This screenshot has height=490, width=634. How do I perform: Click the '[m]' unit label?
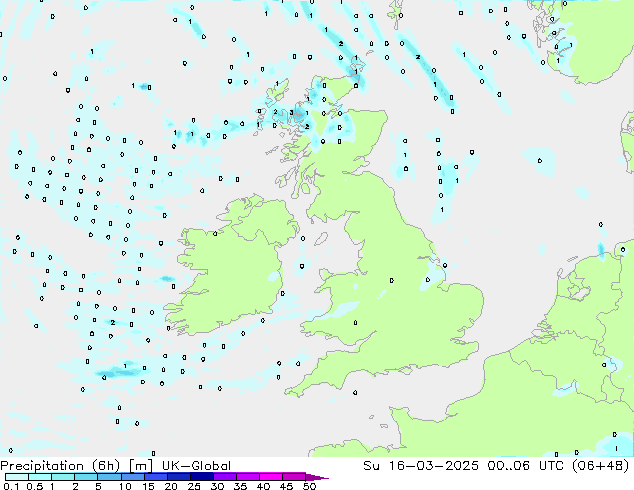140,466
